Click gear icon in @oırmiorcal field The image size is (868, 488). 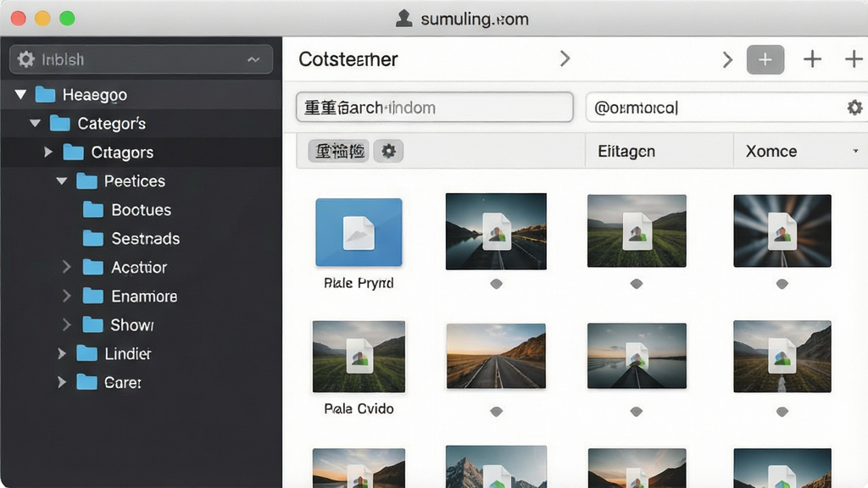[x=854, y=108]
